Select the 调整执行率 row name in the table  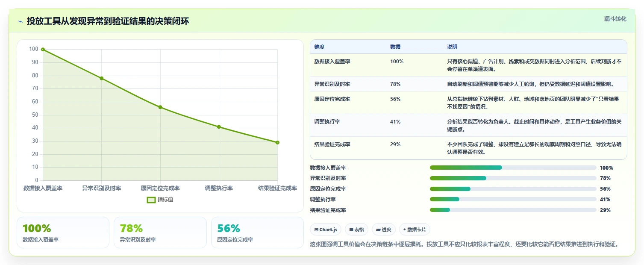point(327,122)
